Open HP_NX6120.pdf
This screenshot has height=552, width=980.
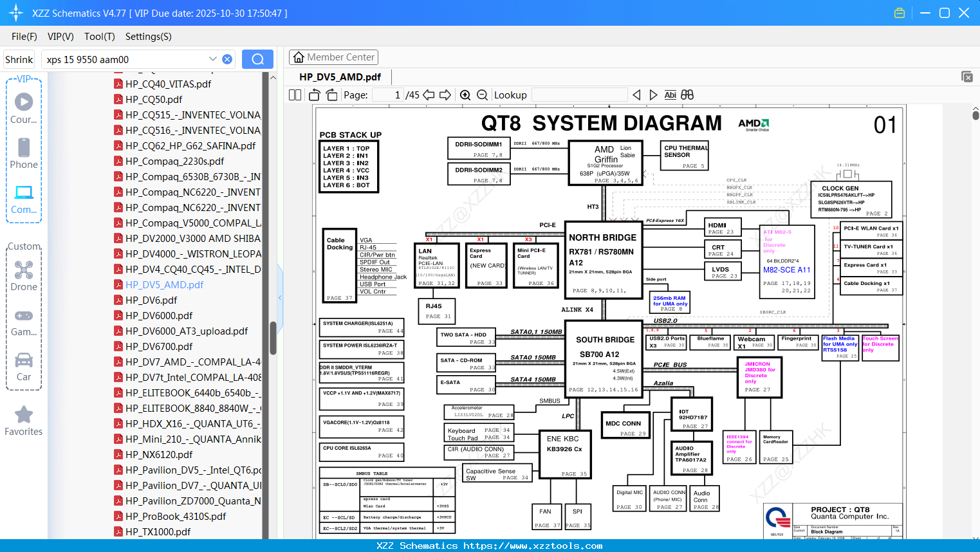tap(159, 454)
